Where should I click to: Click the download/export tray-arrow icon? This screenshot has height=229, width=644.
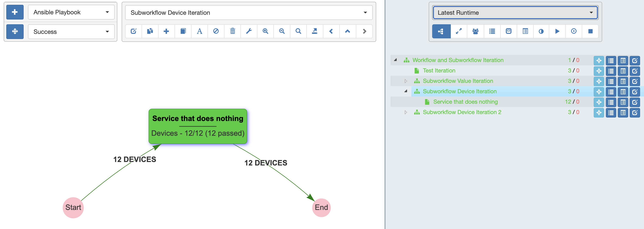(x=315, y=31)
